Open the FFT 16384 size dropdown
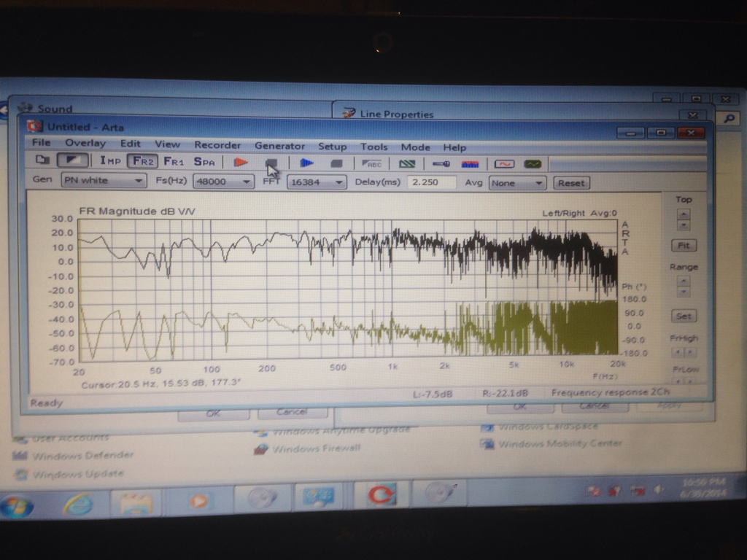The image size is (747, 560). (x=317, y=182)
